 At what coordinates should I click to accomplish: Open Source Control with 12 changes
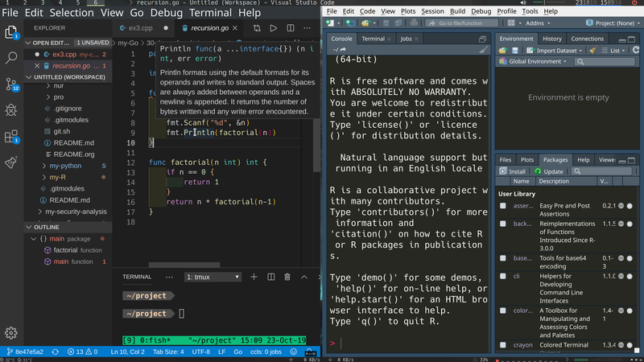click(x=11, y=84)
